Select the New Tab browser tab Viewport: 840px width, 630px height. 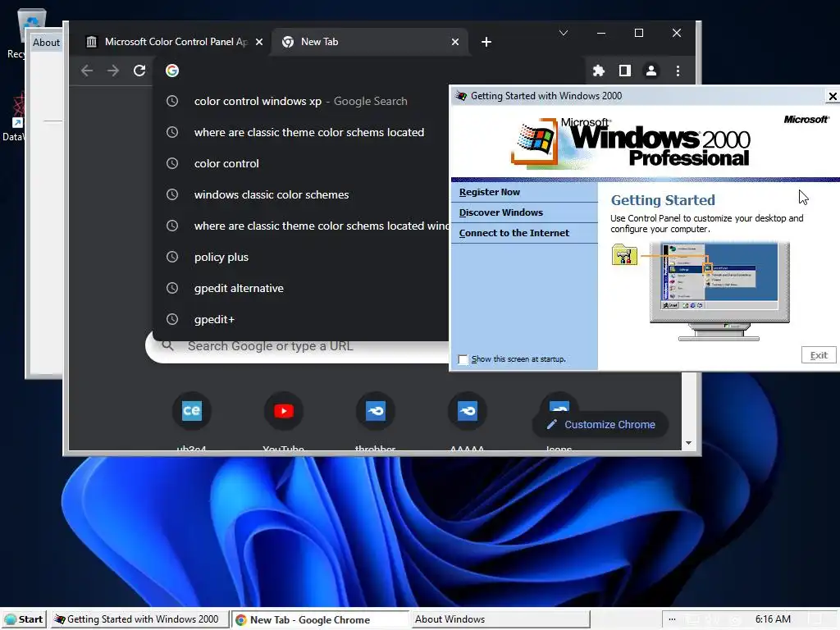[x=370, y=42]
